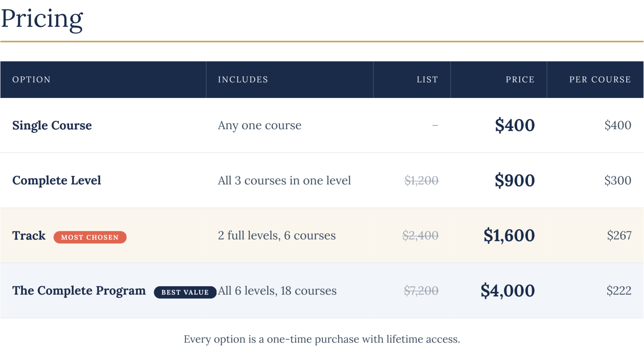The height and width of the screenshot is (354, 644).
Task: Click the $400 bold price
Action: [515, 125]
